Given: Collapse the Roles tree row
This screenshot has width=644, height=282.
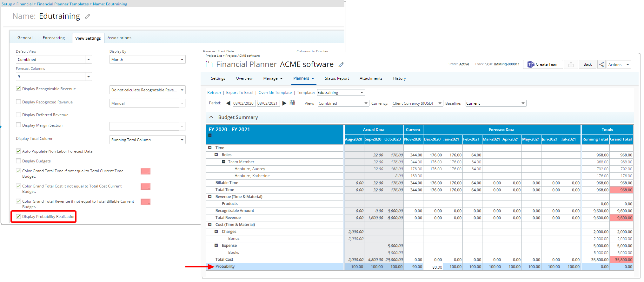Looking at the screenshot, I should (216, 154).
